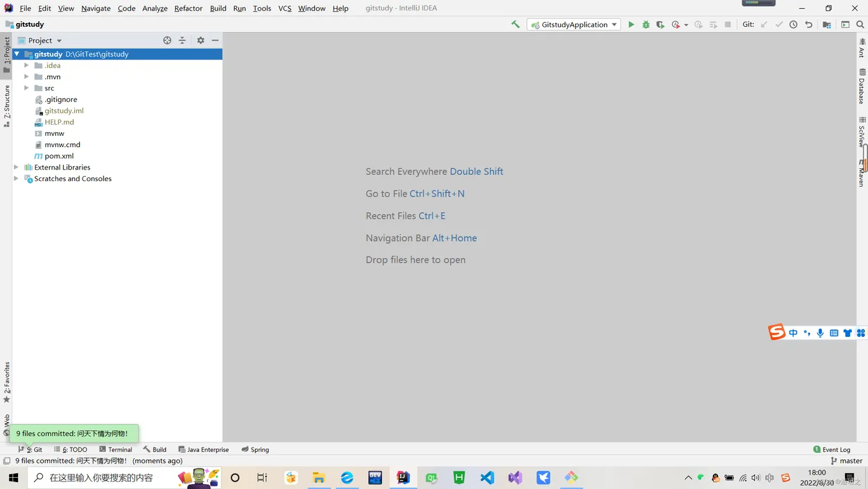Start debugging with the green bug icon

pyautogui.click(x=646, y=24)
